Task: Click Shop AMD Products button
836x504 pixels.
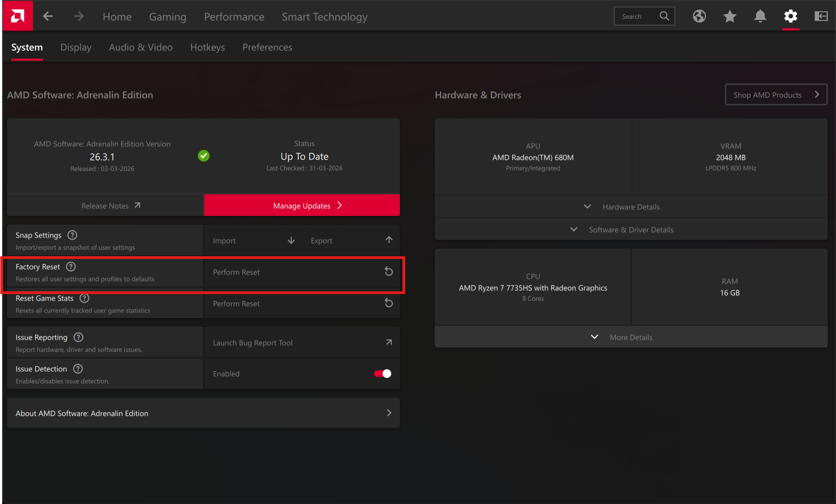Action: [x=776, y=94]
